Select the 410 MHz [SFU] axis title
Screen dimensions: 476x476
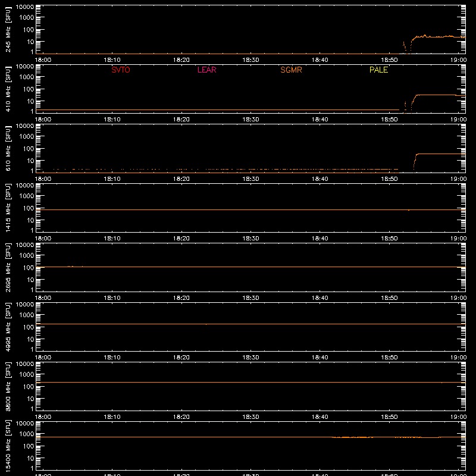pos(8,89)
